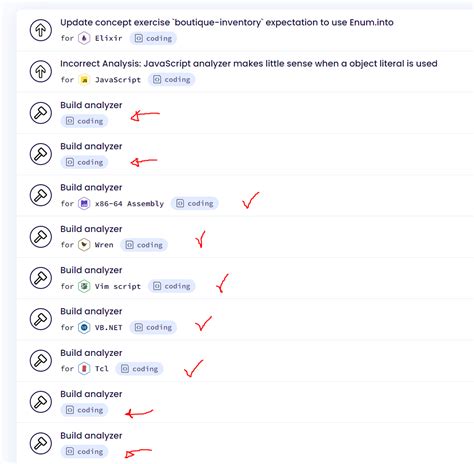Click the Wren track bird icon
The height and width of the screenshot is (464, 474).
[x=84, y=245]
